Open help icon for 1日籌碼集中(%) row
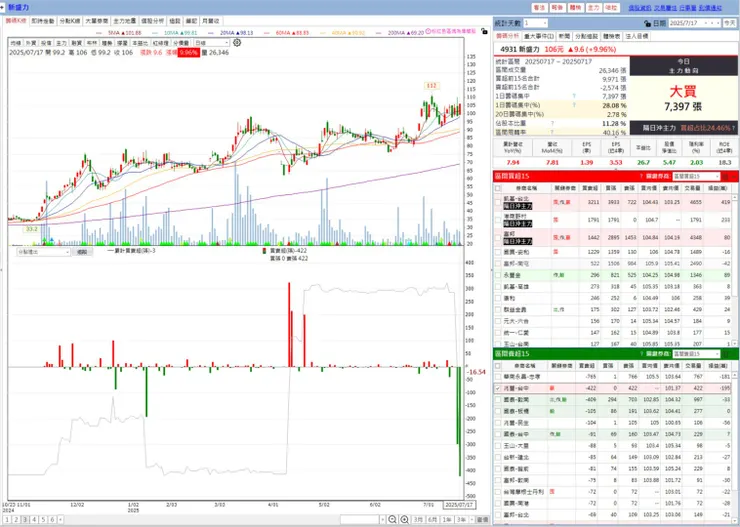The width and height of the screenshot is (740, 527). 574,105
